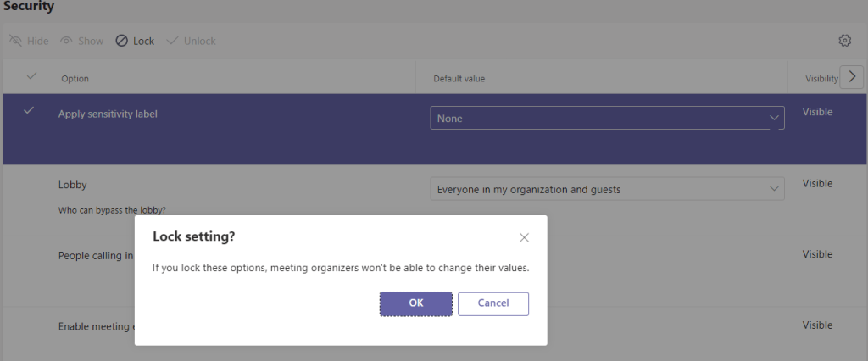This screenshot has width=868, height=361.
Task: Confirm locking by pressing OK
Action: tap(415, 303)
